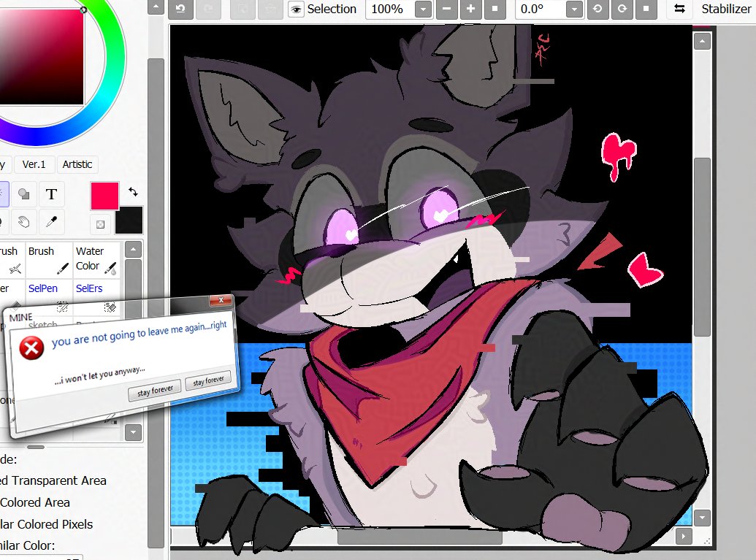756x560 pixels.
Task: Toggle the transparent color checker icon
Action: click(100, 224)
